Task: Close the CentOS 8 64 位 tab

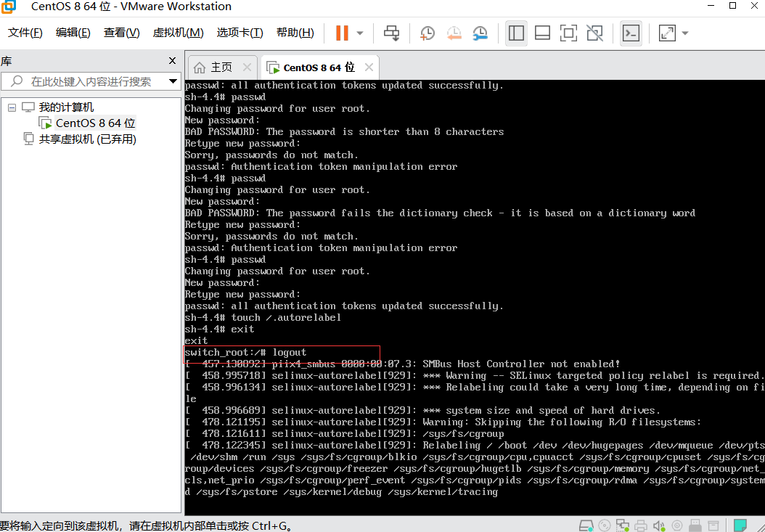Action: coord(369,67)
